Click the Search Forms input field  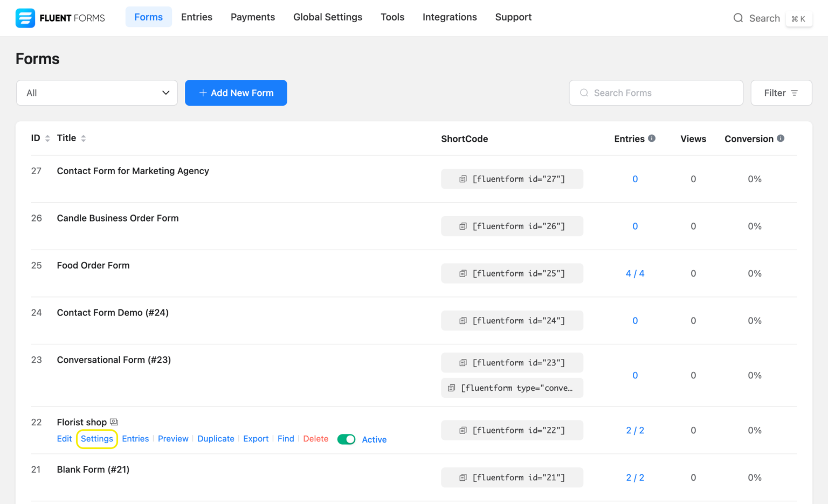click(x=655, y=93)
